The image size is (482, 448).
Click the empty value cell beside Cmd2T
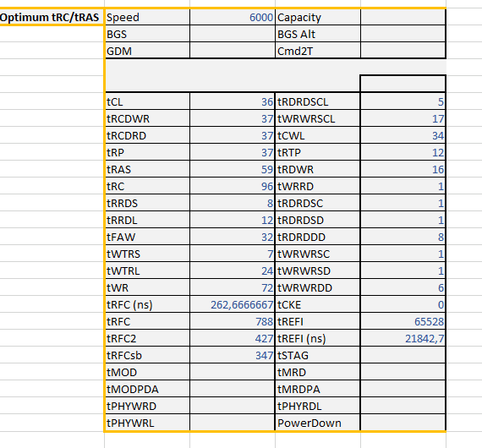pos(403,51)
